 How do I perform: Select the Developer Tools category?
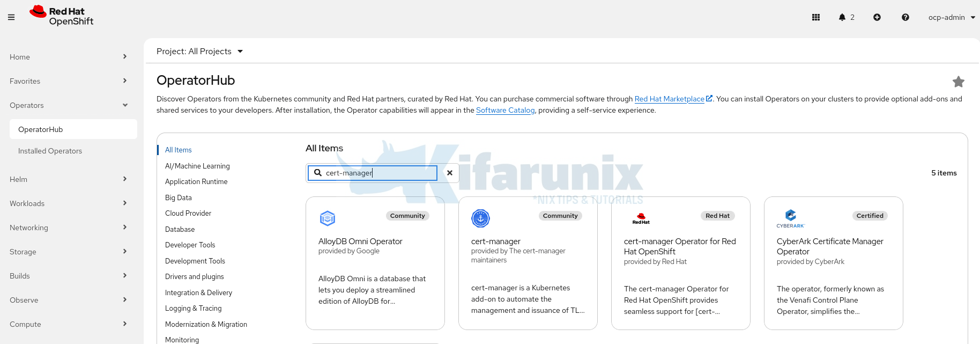pyautogui.click(x=190, y=245)
